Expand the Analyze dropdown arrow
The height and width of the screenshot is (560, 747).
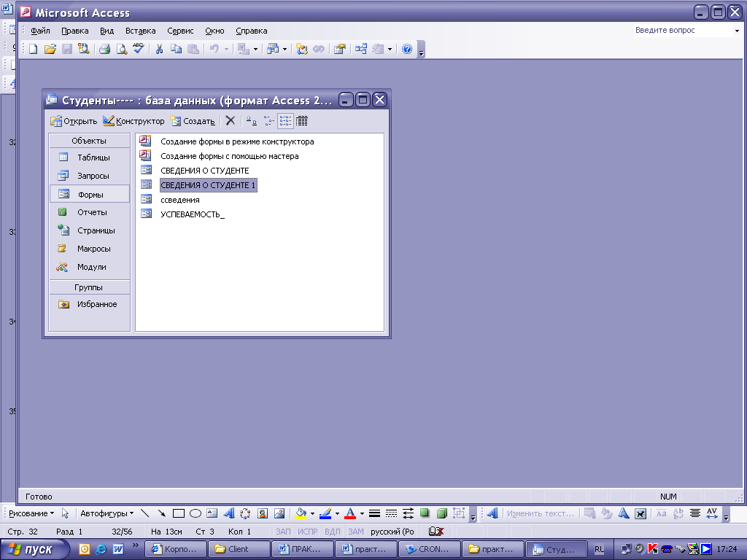point(285,49)
